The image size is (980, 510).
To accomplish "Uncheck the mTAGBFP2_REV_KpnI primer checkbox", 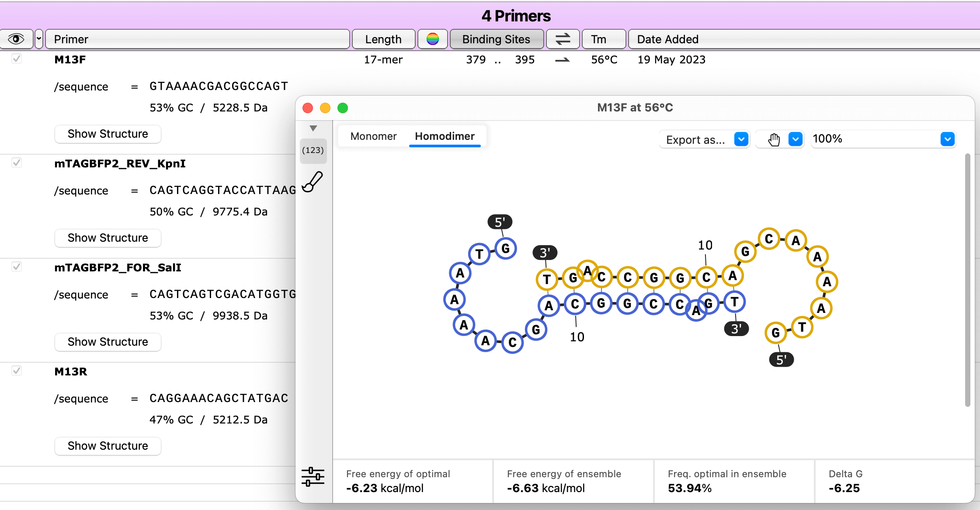I will (17, 163).
